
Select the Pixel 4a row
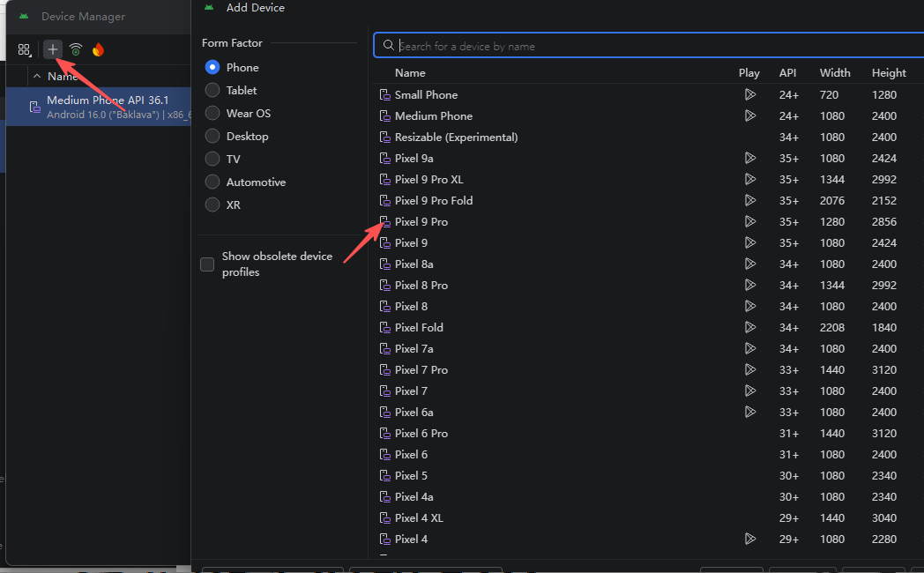648,497
